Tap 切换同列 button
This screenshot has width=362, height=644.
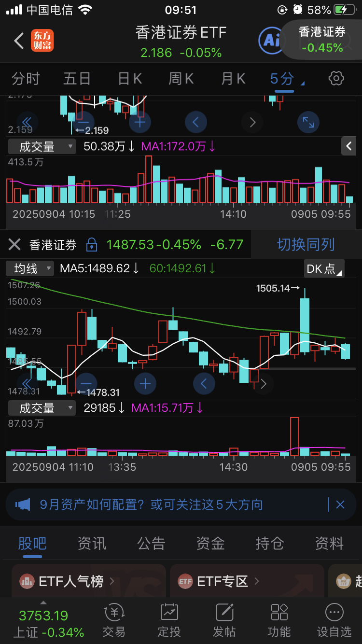pos(306,244)
